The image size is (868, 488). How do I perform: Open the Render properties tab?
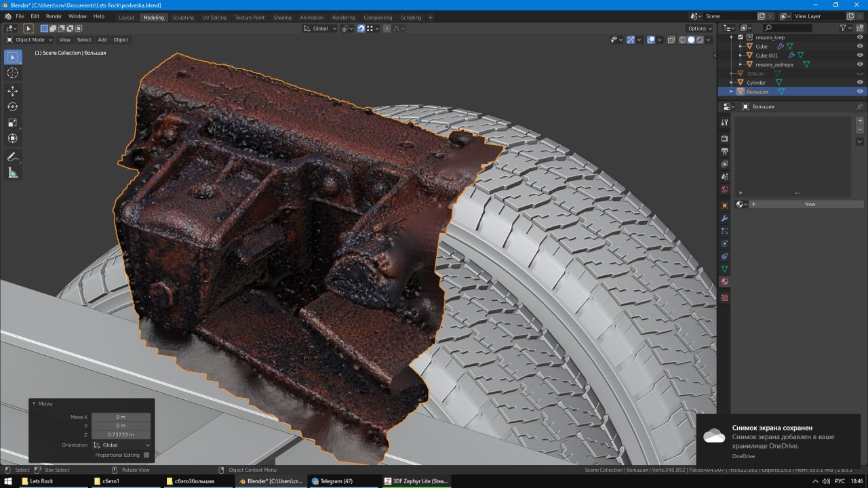[x=724, y=138]
